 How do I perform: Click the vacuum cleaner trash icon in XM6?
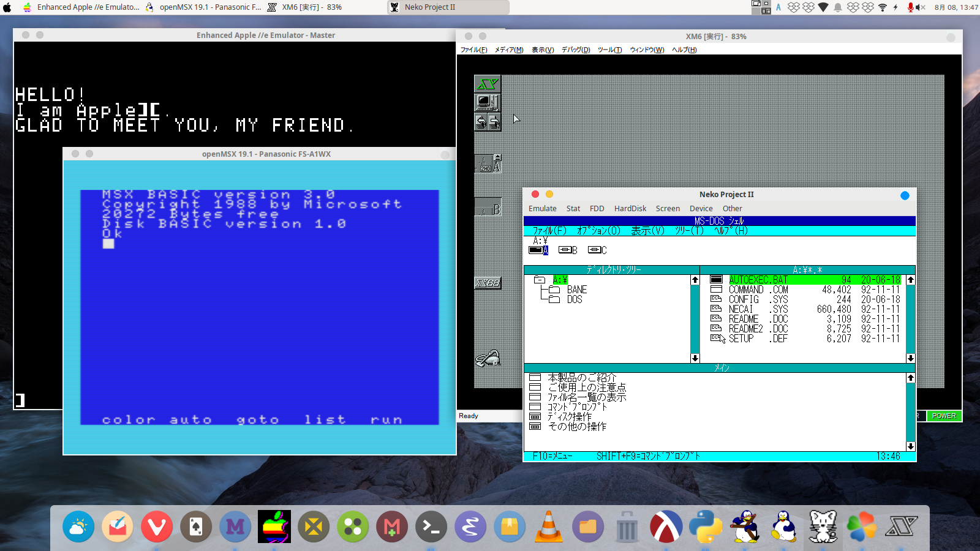(x=488, y=358)
